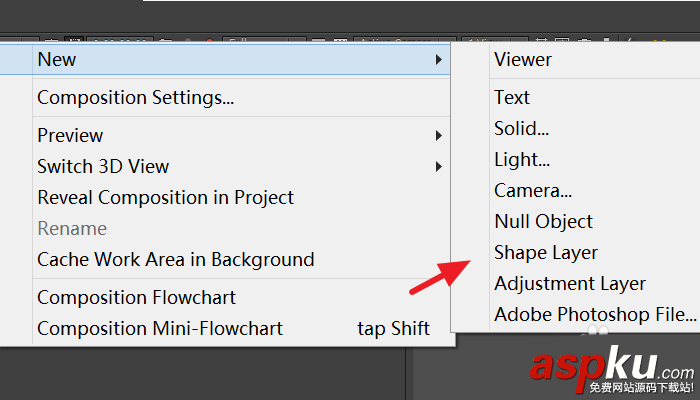700x400 pixels.
Task: Choose the Preview menu item
Action: coord(70,135)
